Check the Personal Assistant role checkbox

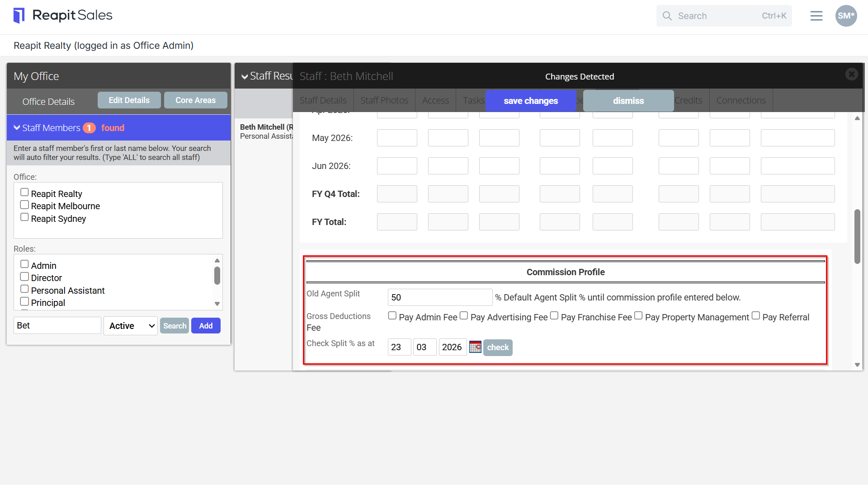click(x=24, y=289)
